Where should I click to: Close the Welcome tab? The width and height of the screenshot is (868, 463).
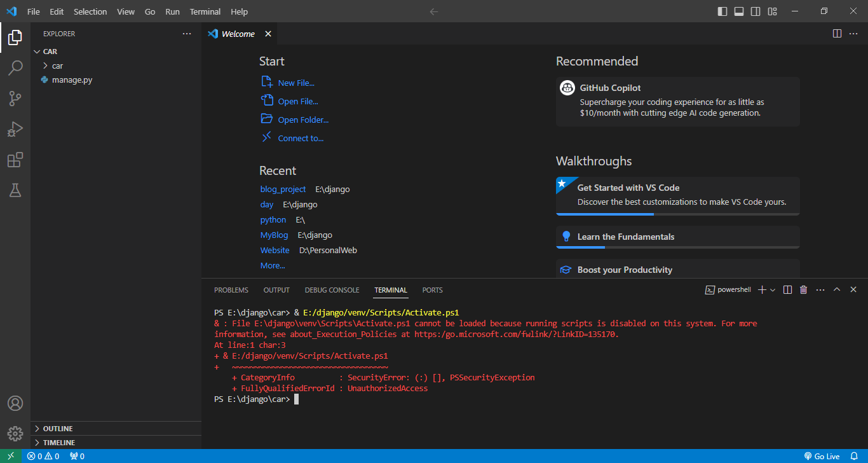268,34
